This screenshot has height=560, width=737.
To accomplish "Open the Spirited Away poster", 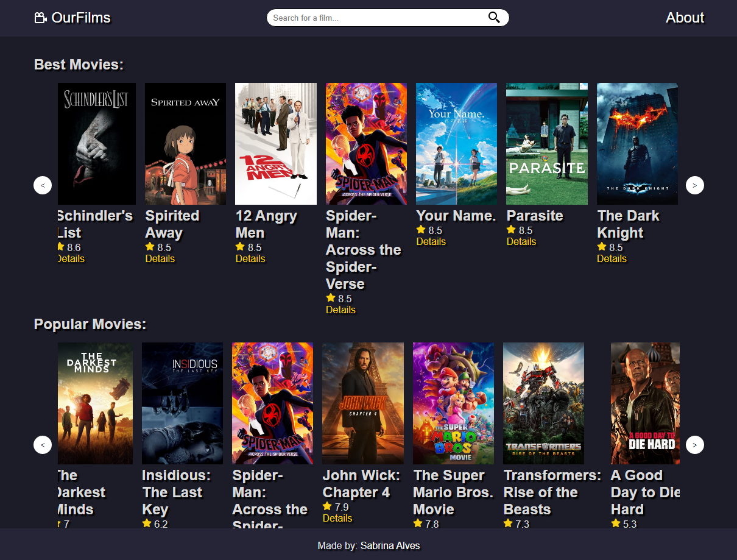I will [185, 143].
